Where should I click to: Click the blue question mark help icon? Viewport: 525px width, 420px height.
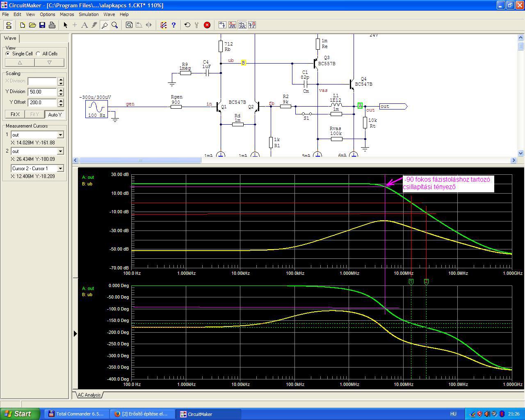point(173,25)
